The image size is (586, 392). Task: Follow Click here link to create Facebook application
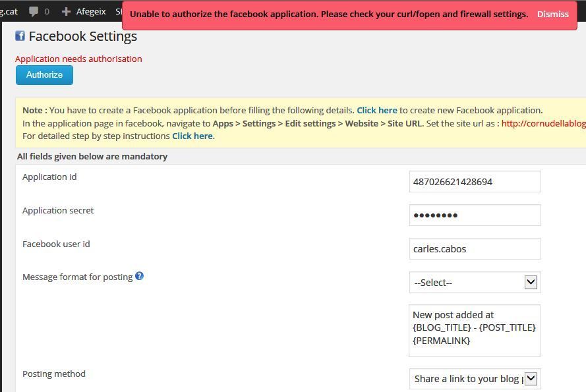377,110
